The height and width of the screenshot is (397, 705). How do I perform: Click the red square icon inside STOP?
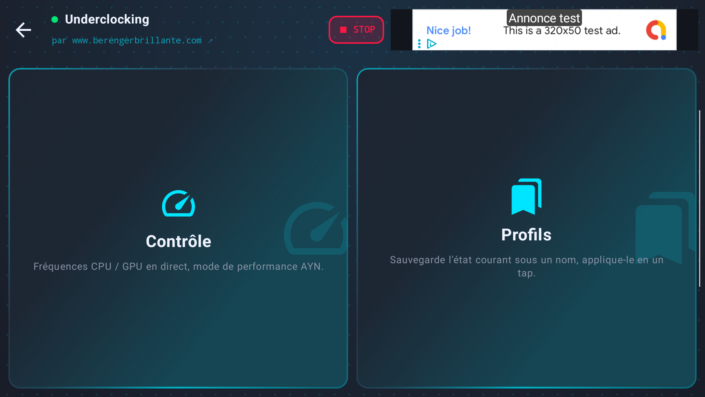[344, 30]
